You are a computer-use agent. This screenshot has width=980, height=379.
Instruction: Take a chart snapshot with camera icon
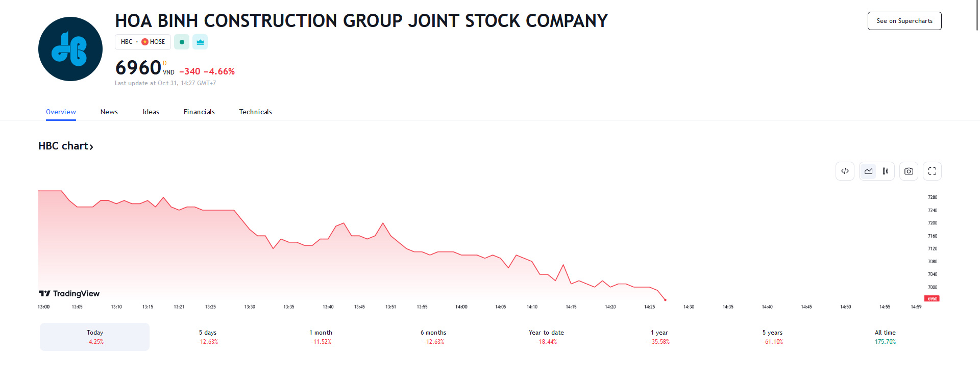tap(909, 171)
